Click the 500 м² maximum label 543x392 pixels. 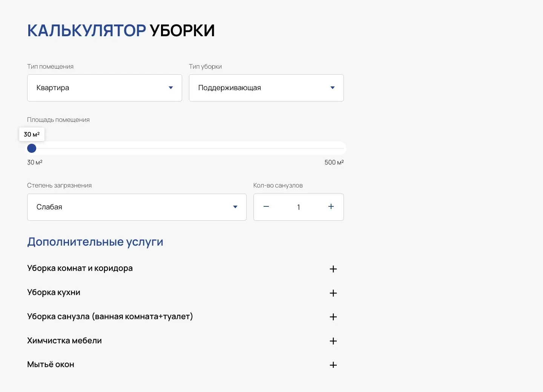pyautogui.click(x=334, y=162)
